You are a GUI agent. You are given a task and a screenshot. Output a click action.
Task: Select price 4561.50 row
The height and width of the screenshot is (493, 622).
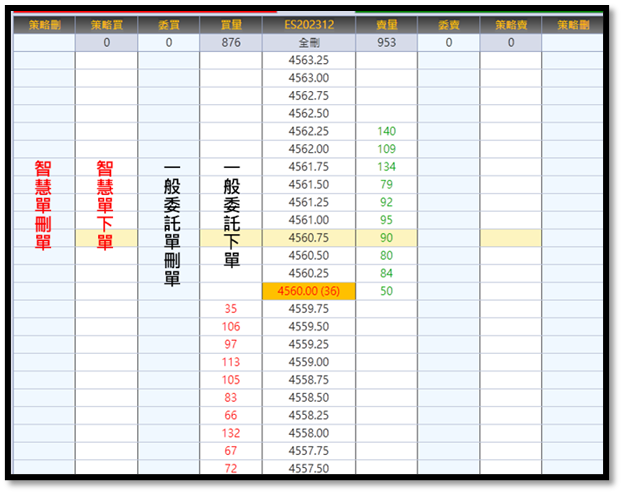(309, 184)
